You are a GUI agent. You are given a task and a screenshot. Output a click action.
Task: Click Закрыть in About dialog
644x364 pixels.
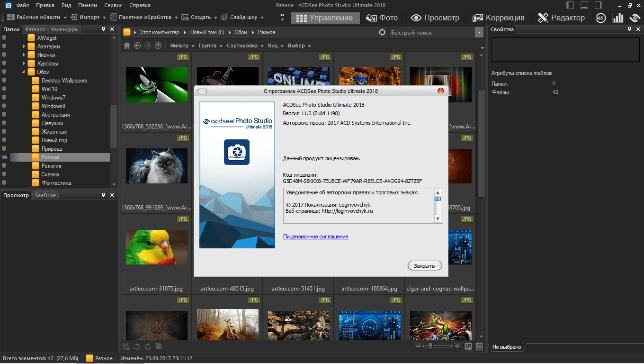pos(424,266)
